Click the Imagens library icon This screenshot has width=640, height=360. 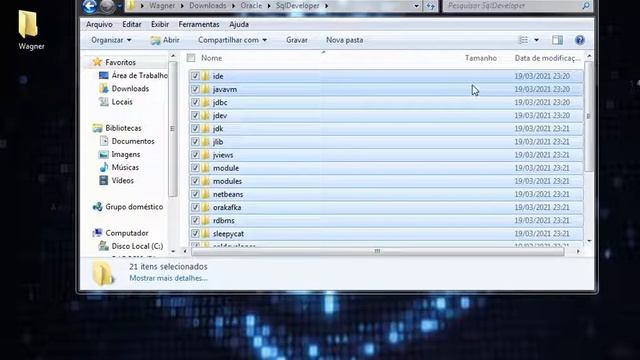click(x=104, y=154)
